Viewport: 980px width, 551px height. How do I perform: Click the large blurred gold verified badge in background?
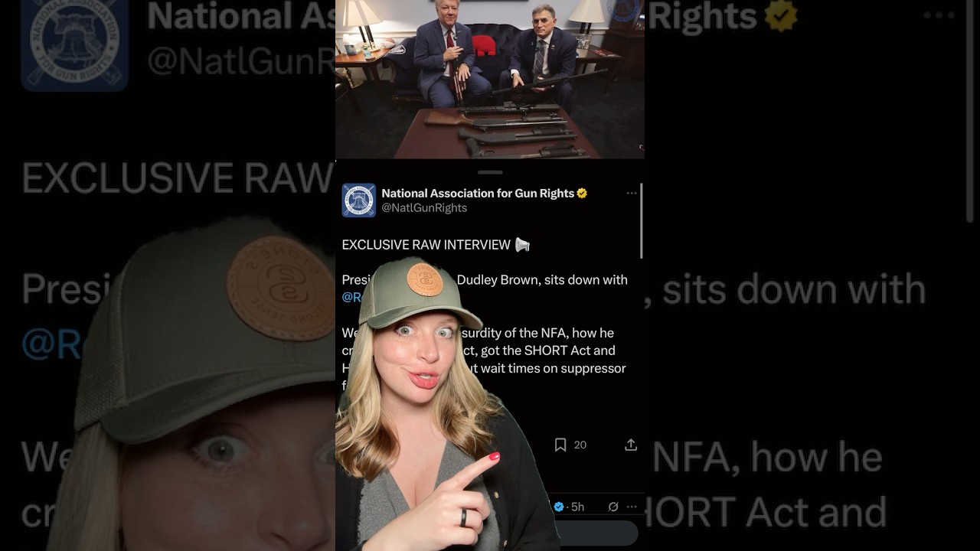pos(781,17)
